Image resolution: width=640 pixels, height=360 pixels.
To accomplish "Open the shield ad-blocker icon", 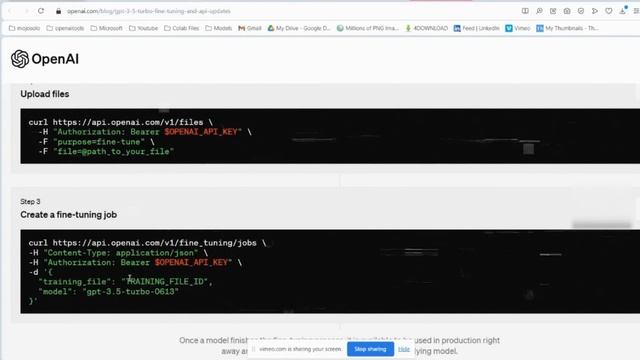I will (x=581, y=11).
